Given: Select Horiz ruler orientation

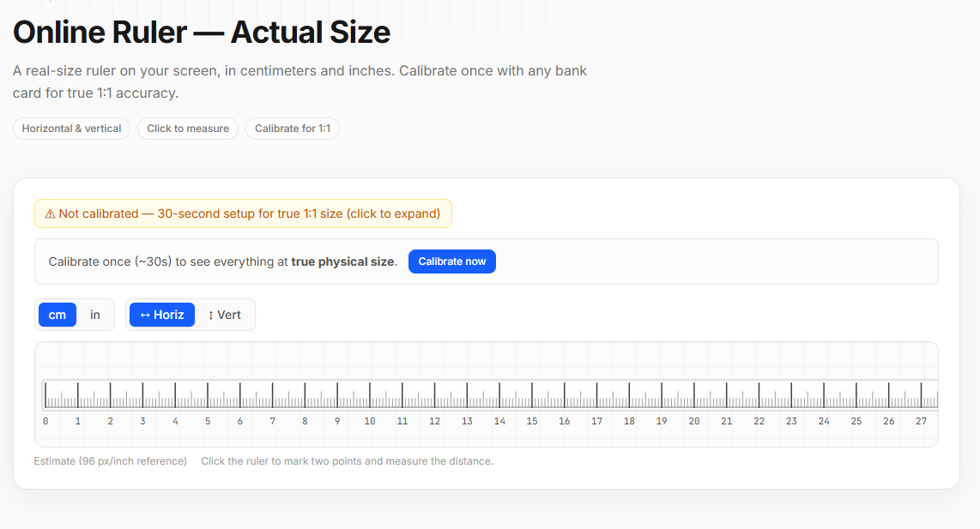Looking at the screenshot, I should (x=162, y=315).
